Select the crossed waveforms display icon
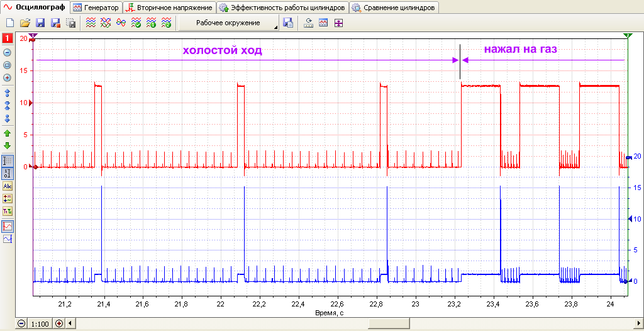Viewport: 644px width, 331px height. [106, 23]
